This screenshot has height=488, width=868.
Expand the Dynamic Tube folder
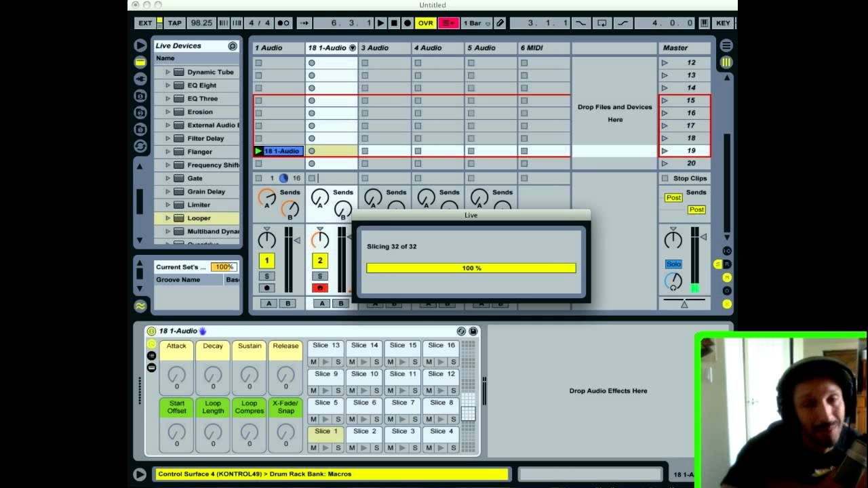tap(167, 72)
